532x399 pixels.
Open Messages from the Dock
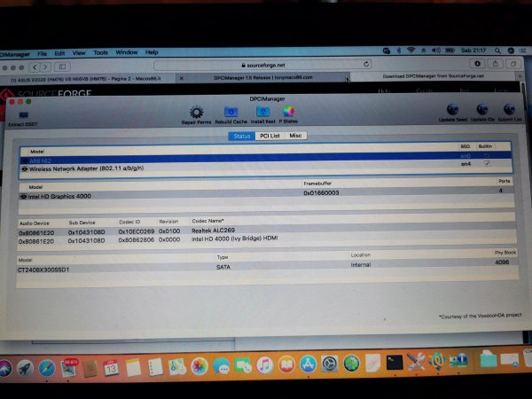pos(221,366)
